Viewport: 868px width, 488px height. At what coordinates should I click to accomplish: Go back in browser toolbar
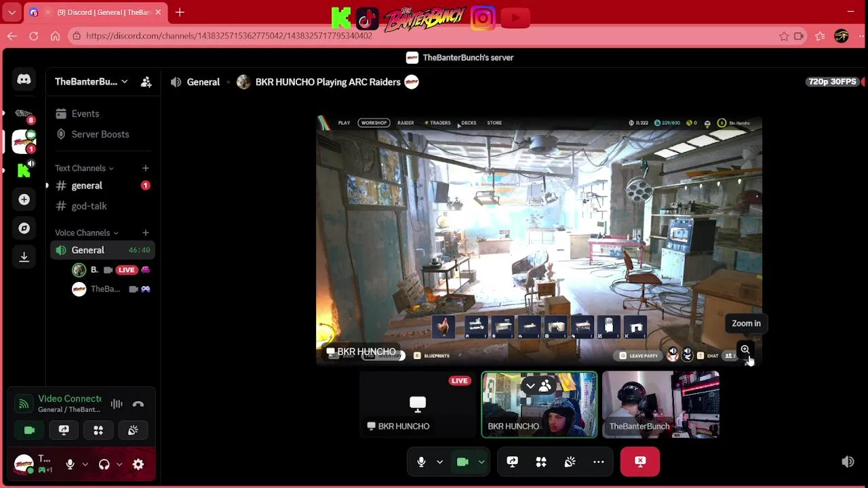coord(12,36)
